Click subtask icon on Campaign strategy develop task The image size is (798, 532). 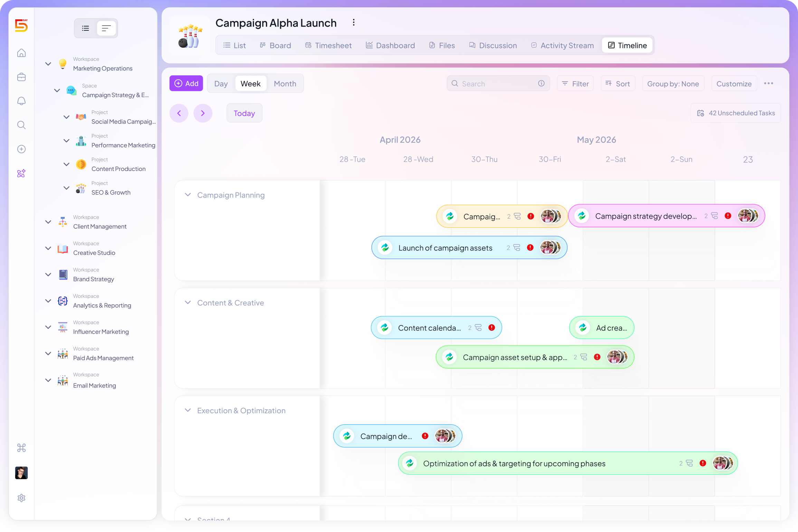point(714,216)
